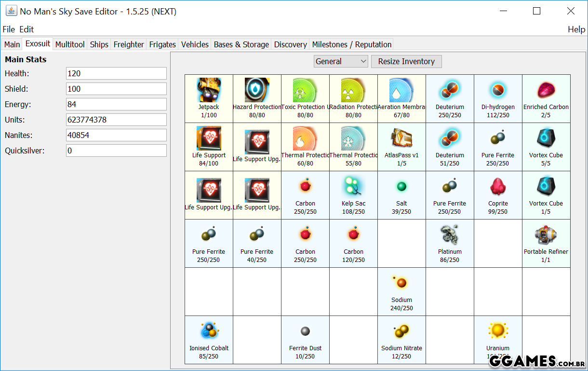
Task: Open the General inventory dropdown
Action: pyautogui.click(x=341, y=61)
